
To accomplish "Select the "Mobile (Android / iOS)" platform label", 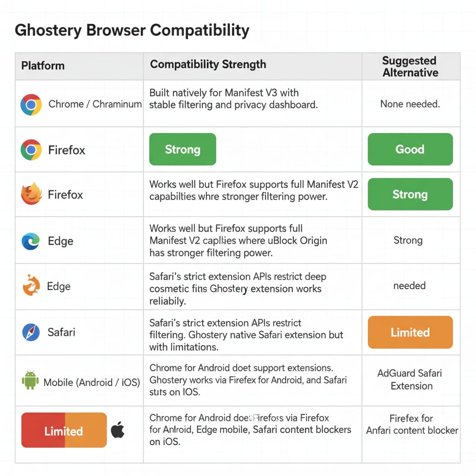I will [x=92, y=383].
